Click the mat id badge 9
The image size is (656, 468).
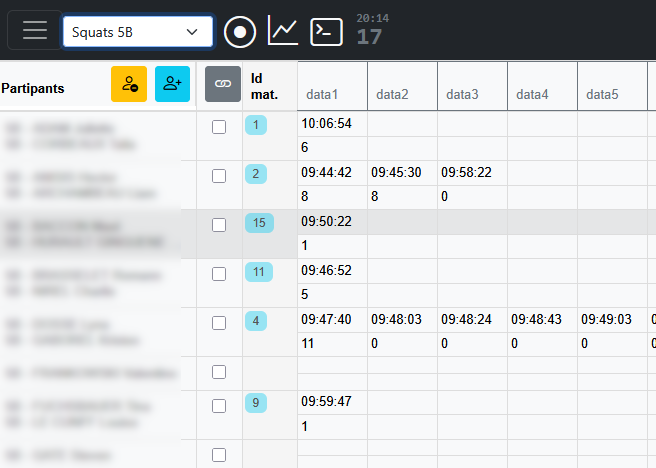click(x=256, y=403)
